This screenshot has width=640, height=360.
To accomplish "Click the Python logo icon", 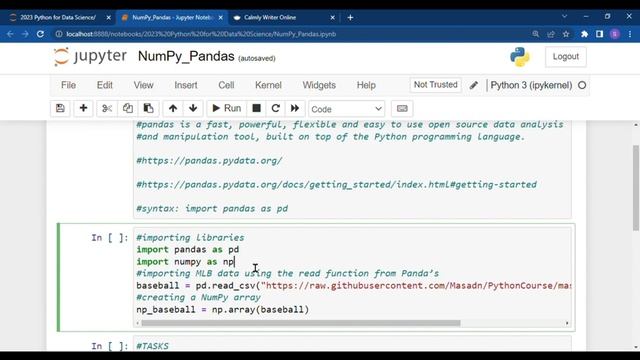I will click(x=520, y=57).
